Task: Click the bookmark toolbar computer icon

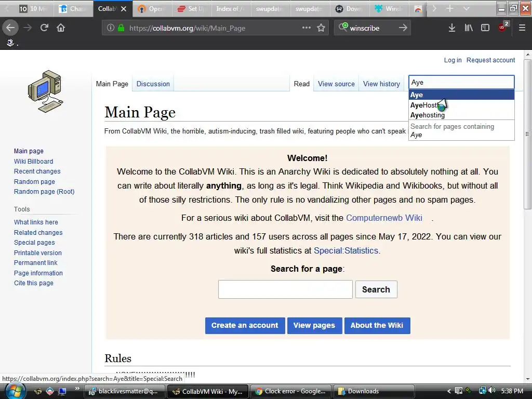Action: click(x=10, y=43)
